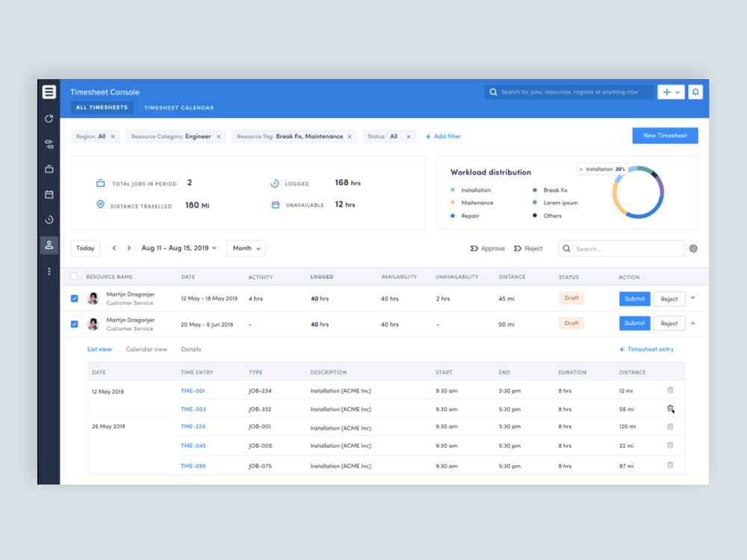Open the plus button's dropdown arrow in header
This screenshot has height=560, width=747.
click(677, 91)
